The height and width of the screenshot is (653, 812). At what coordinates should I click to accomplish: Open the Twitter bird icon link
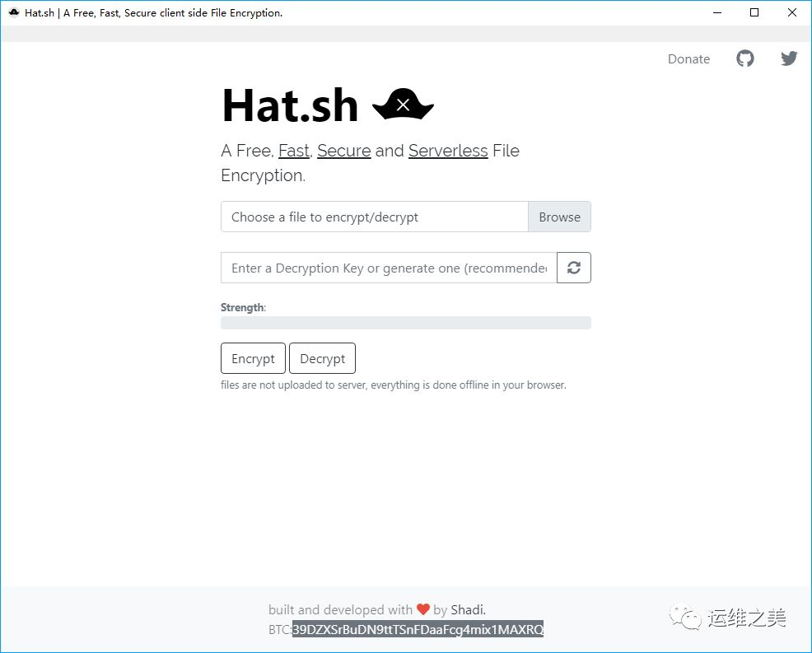[x=789, y=58]
